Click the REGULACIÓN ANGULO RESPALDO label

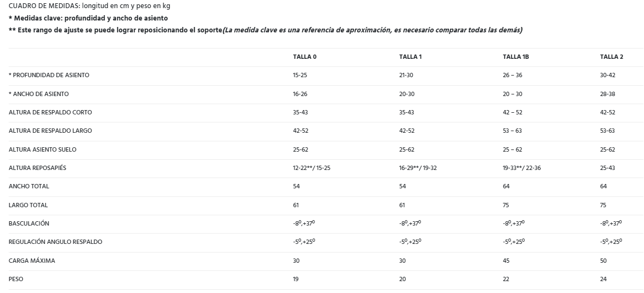(55, 242)
